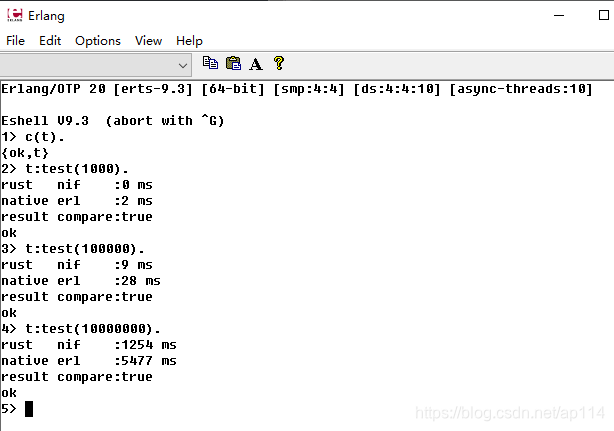Click the 'native erl :28 ms' line

[81, 281]
